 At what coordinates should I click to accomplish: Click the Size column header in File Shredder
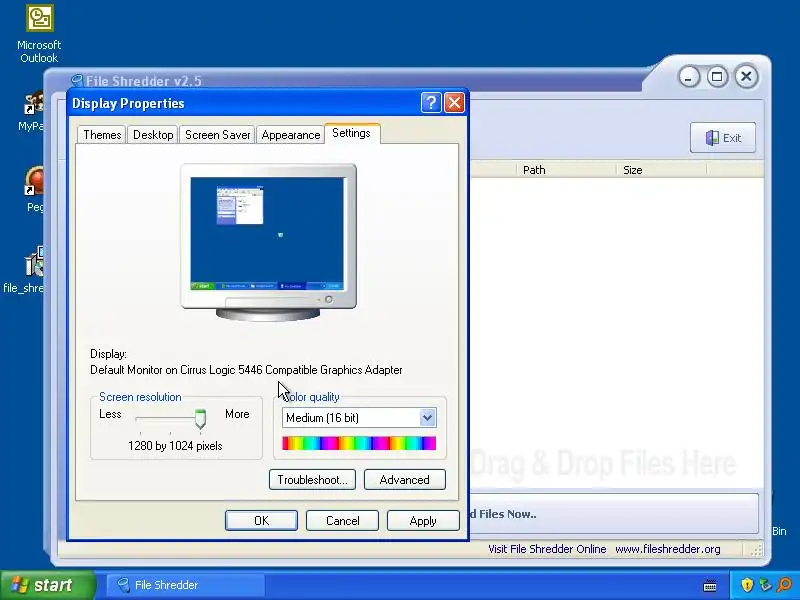coord(661,170)
